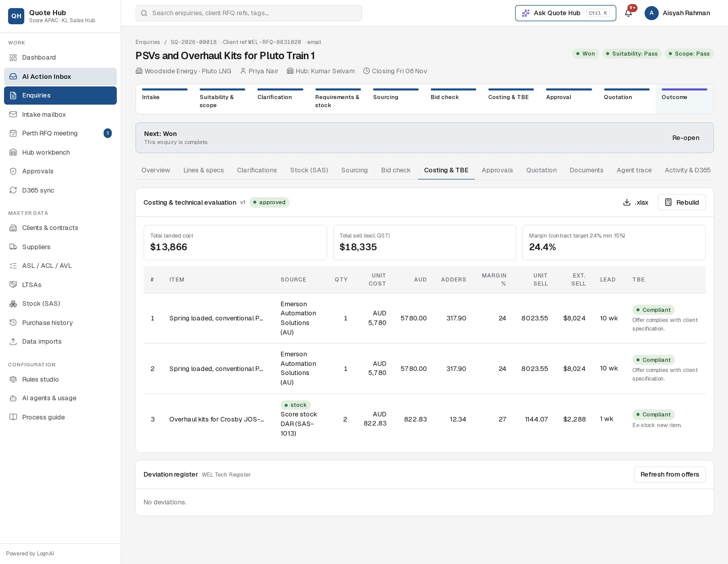
Task: Click the Approvals shield icon
Action: click(13, 171)
